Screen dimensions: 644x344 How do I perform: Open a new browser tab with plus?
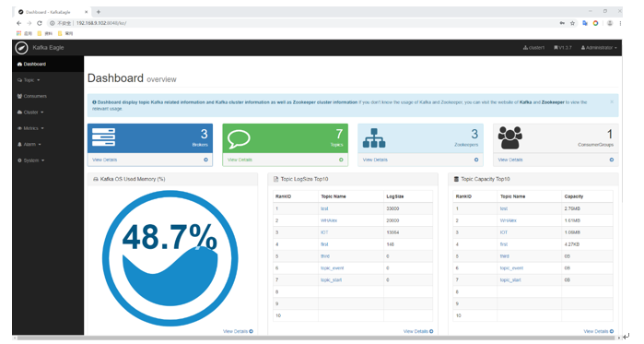pyautogui.click(x=99, y=12)
